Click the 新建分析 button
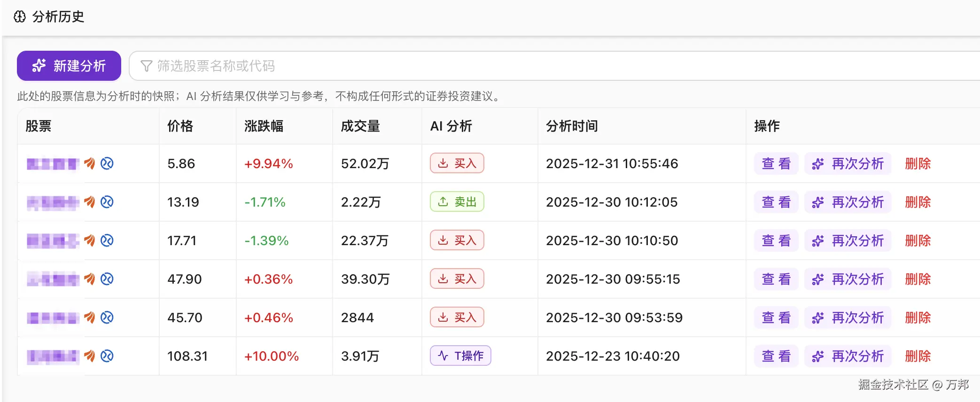Screen dimensions: 980x402 pyautogui.click(x=69, y=66)
